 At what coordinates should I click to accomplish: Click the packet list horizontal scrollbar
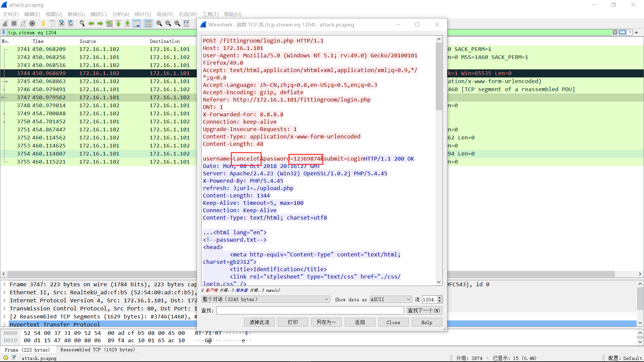click(311, 274)
